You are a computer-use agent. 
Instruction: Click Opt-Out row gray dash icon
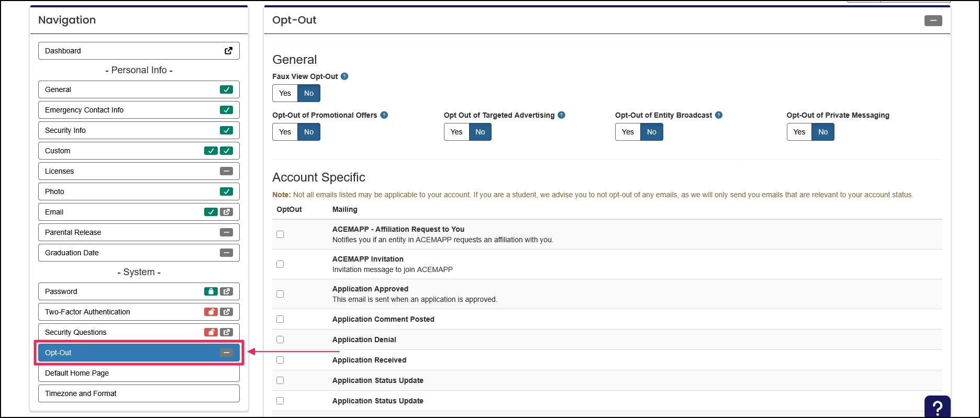tap(226, 353)
